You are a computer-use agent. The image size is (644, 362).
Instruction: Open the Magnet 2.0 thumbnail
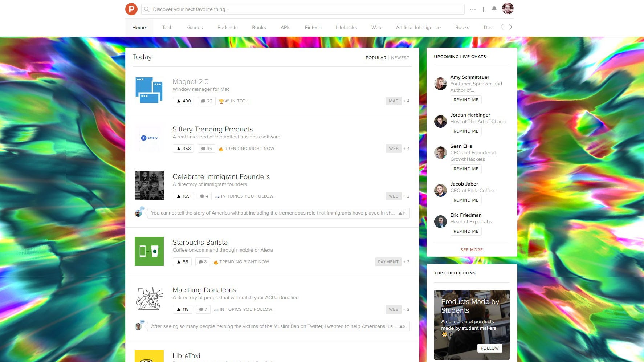(x=149, y=90)
